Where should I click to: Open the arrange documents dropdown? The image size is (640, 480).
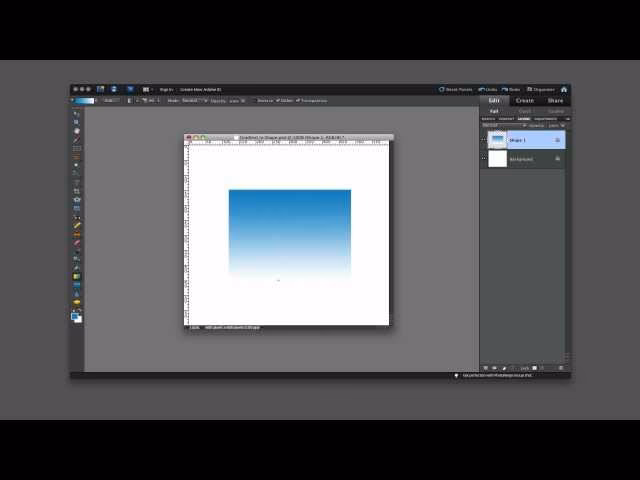click(147, 89)
